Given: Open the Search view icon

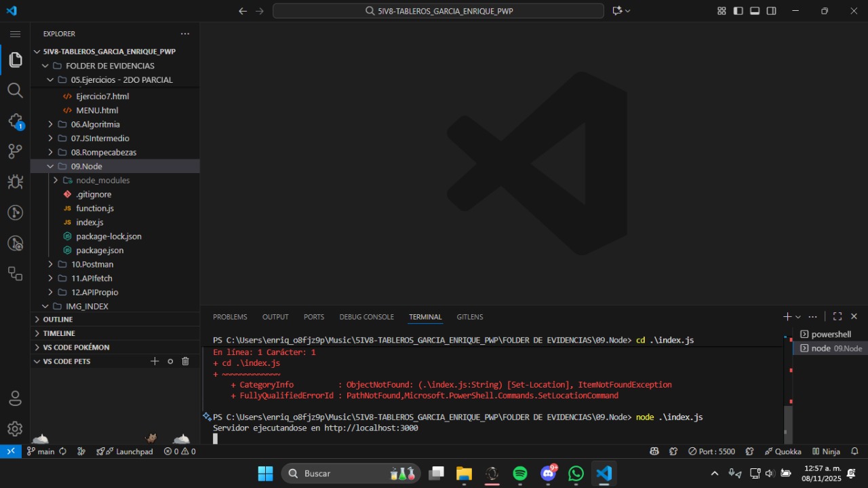Looking at the screenshot, I should tap(15, 90).
